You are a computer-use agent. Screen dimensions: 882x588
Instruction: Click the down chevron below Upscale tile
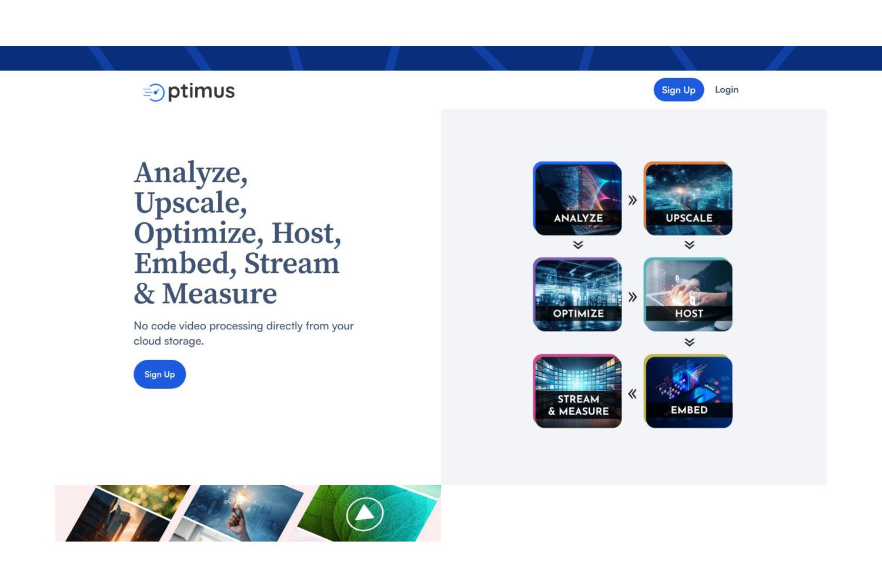(689, 245)
